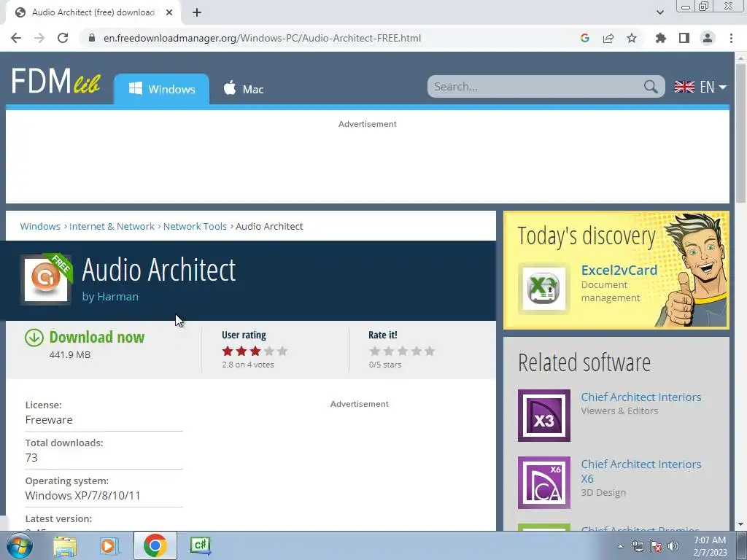The width and height of the screenshot is (747, 560).
Task: Open a new browser tab
Action: click(x=197, y=12)
